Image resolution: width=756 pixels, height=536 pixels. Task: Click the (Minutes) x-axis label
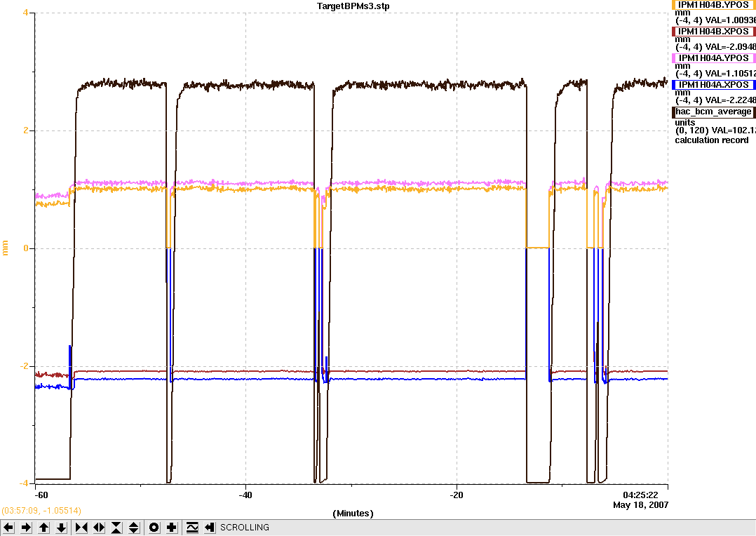[x=353, y=514]
